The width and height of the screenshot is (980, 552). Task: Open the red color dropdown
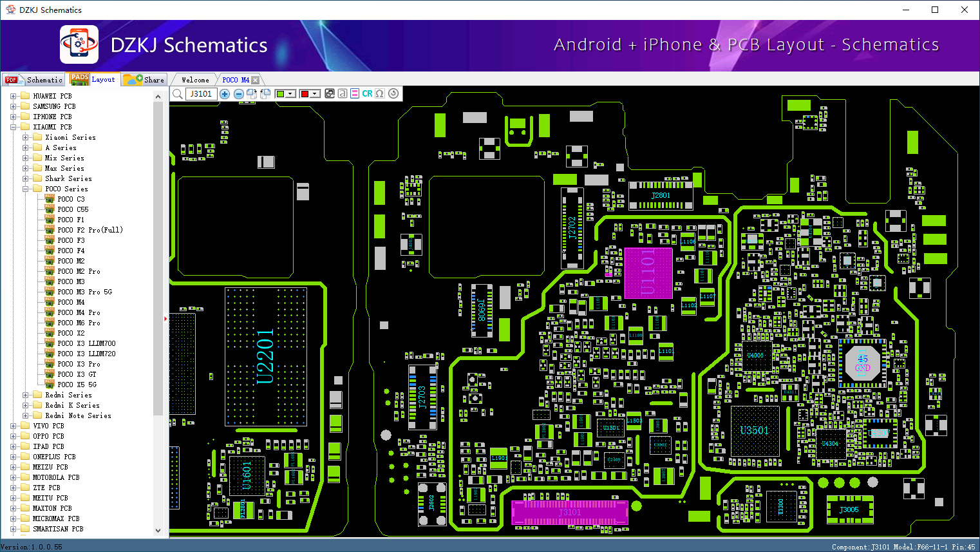(315, 94)
